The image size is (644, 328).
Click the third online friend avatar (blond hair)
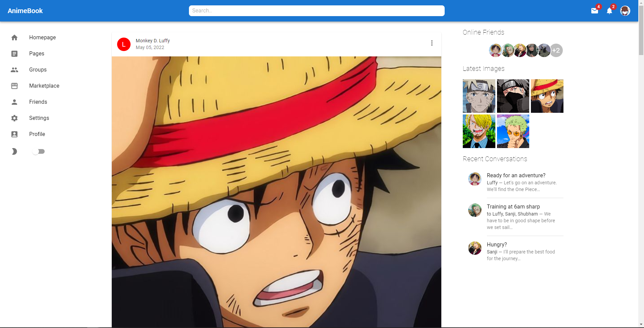(x=520, y=50)
